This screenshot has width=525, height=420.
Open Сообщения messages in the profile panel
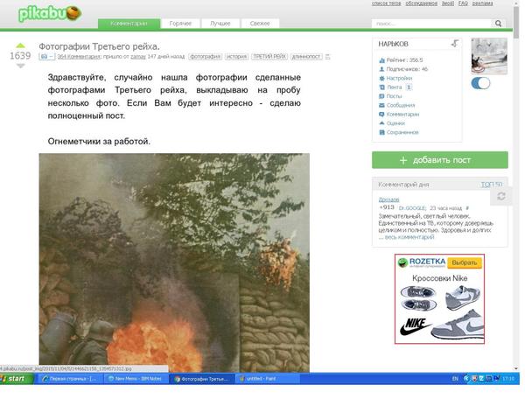pos(401,105)
